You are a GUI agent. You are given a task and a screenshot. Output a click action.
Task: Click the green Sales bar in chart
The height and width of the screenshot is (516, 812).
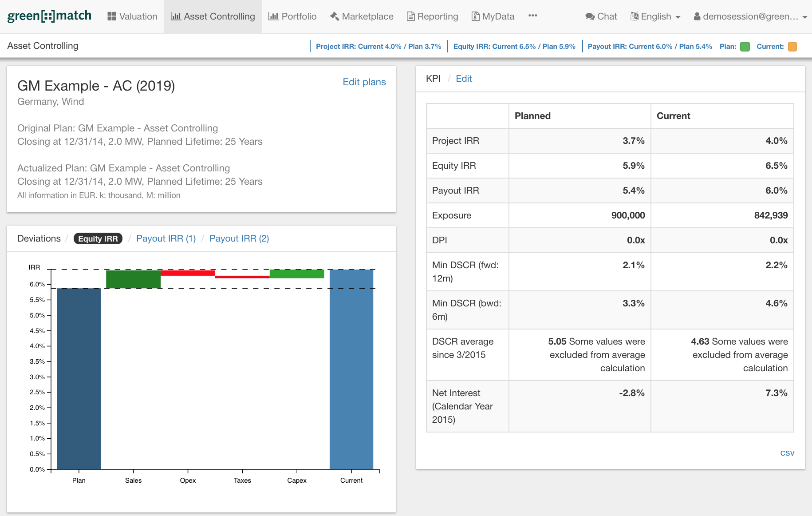[133, 279]
